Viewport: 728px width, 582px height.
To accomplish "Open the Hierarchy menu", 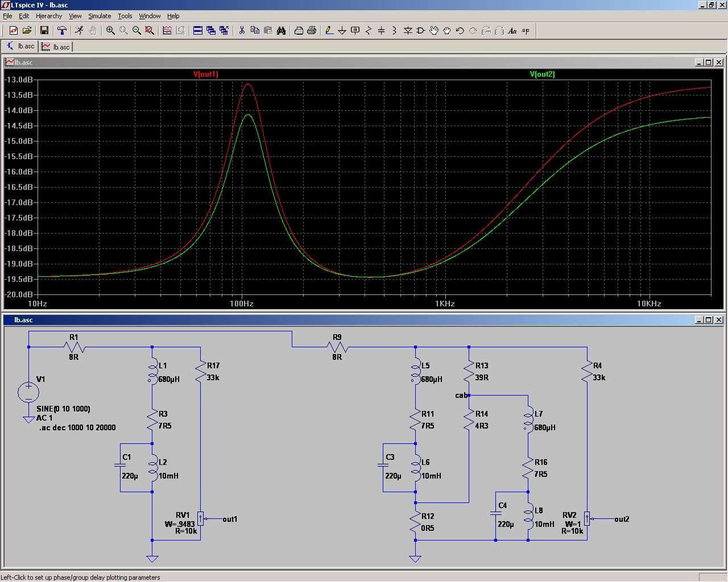I will [x=49, y=16].
